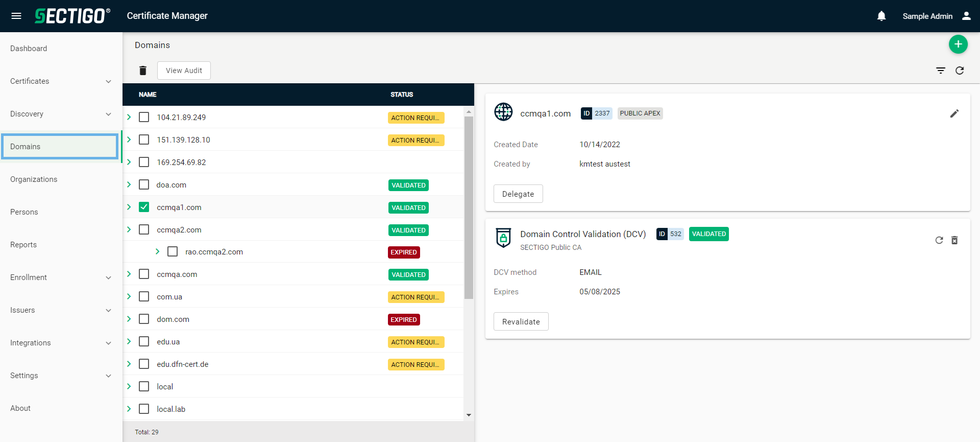This screenshot has width=980, height=442.
Task: Delete the DCV record with trash icon
Action: tap(954, 240)
